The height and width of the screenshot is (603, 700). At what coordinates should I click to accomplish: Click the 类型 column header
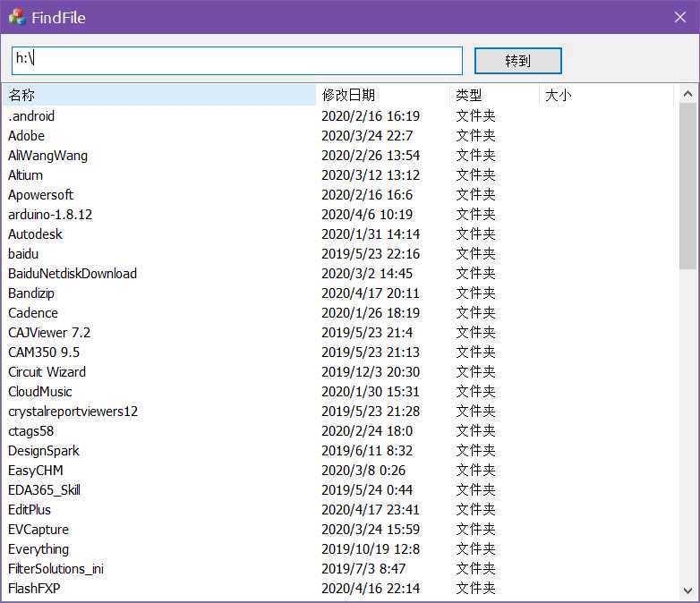pos(495,95)
